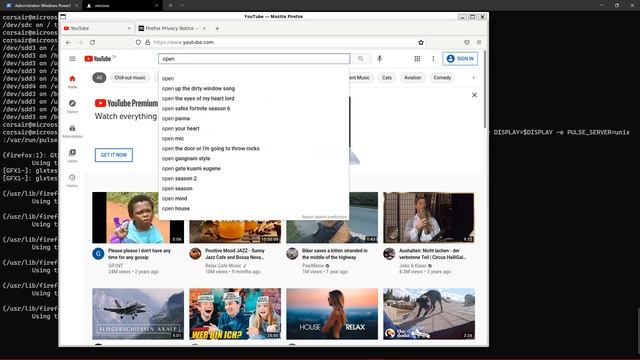640x360 pixels.
Task: Open Library in YouTube sidebar
Action: pyautogui.click(x=72, y=156)
